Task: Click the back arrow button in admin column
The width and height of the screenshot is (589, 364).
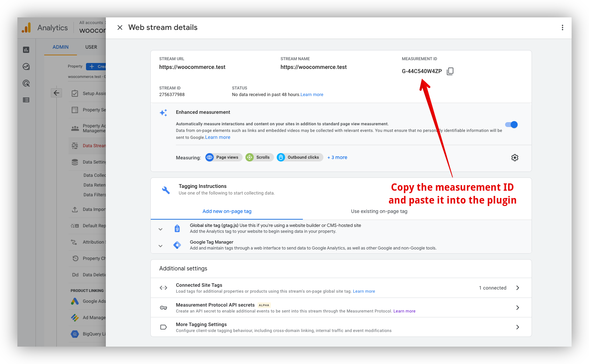Action: point(56,93)
